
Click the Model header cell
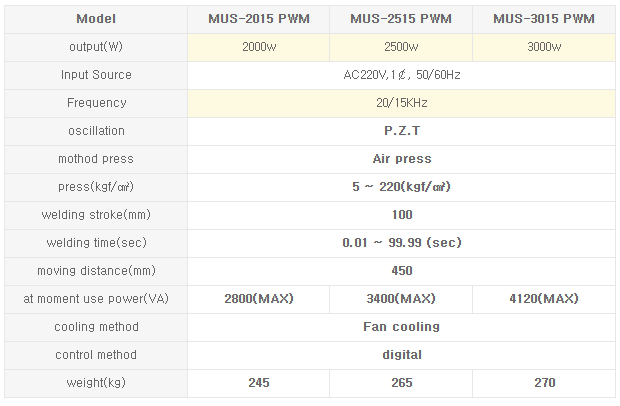coord(96,19)
